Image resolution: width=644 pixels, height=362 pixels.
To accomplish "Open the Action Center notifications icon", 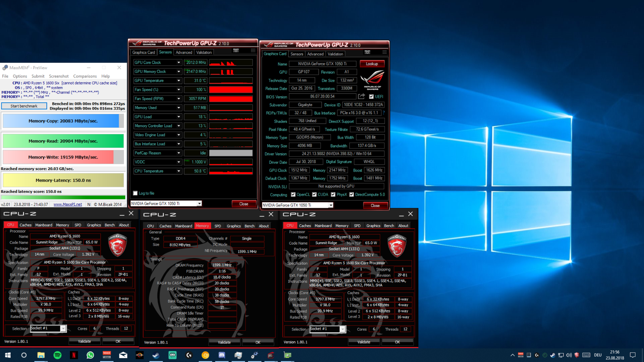I will click(x=633, y=355).
